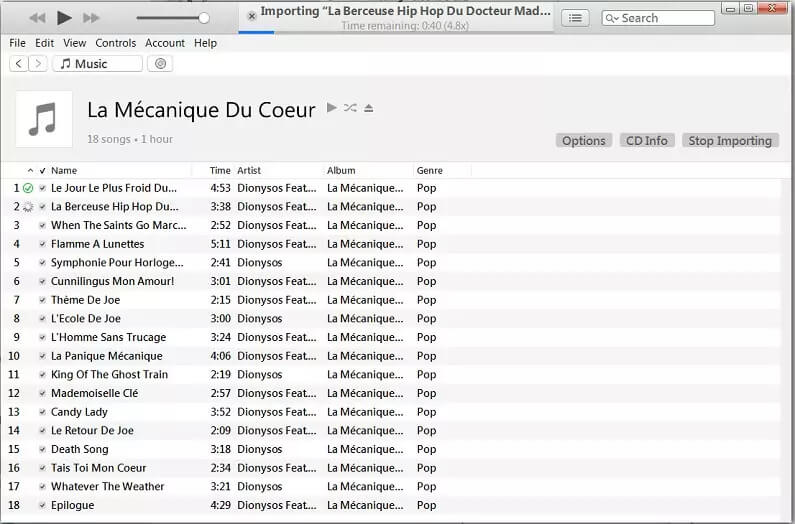Click the sort arrow column header

[30, 171]
